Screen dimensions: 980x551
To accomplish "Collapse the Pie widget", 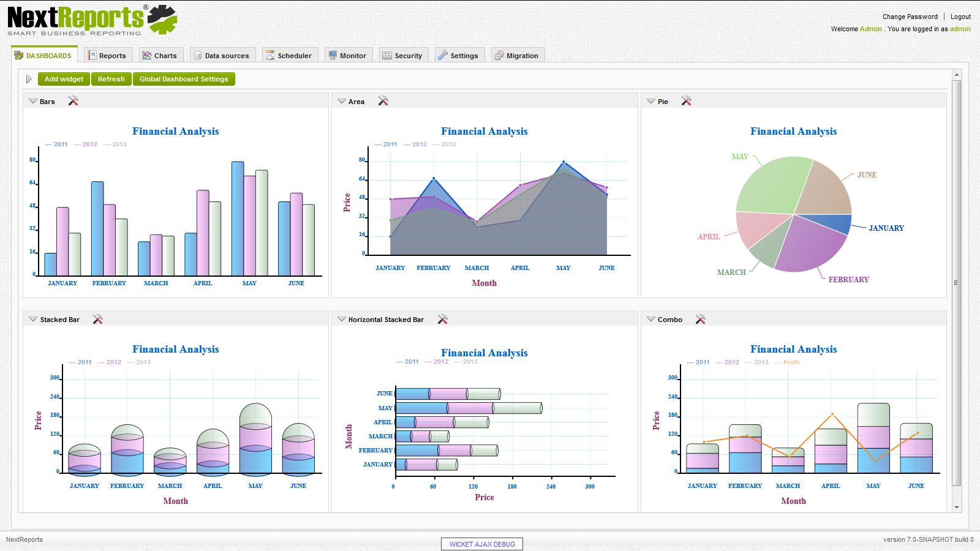I will [x=651, y=101].
